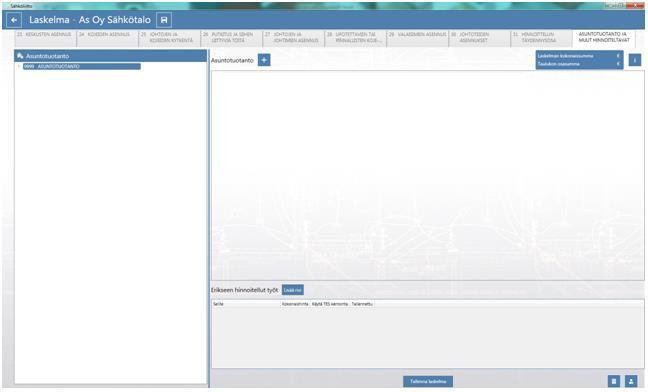Click Laskelman kokonaissumma total field

point(579,56)
